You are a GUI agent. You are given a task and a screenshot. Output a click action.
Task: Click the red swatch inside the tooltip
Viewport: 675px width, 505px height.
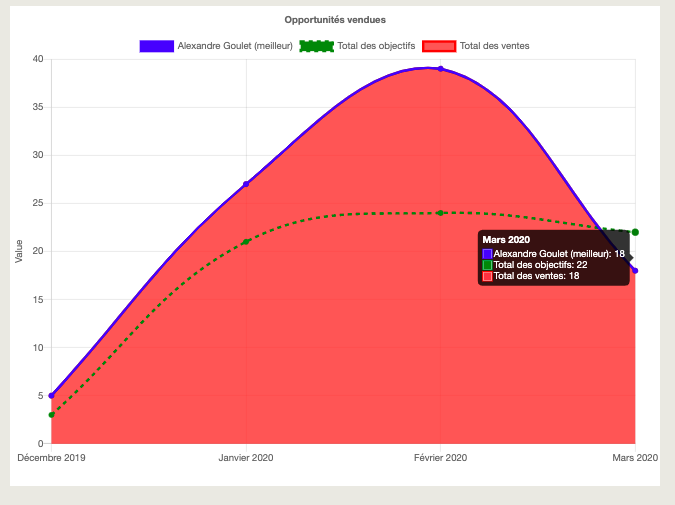487,276
